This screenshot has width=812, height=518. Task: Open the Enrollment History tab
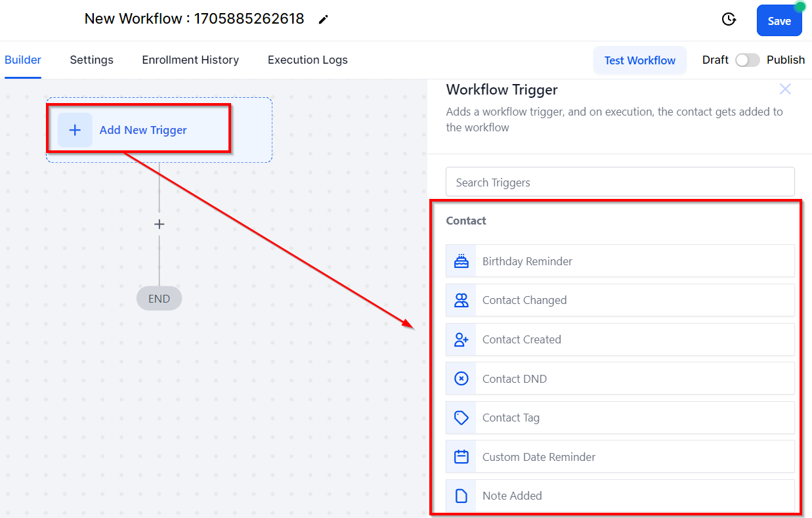point(190,60)
